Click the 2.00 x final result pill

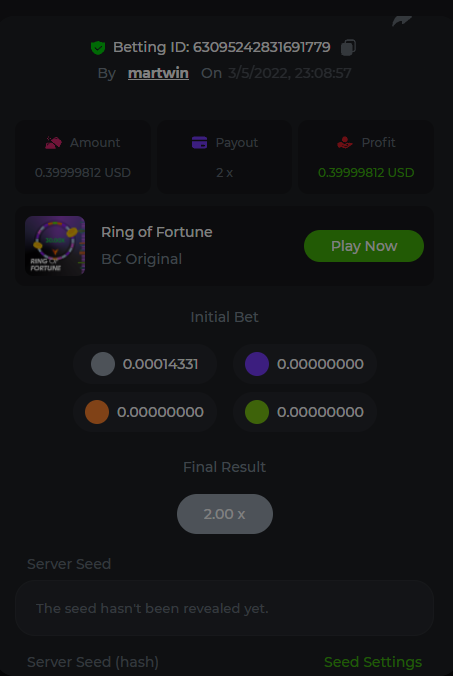click(225, 514)
